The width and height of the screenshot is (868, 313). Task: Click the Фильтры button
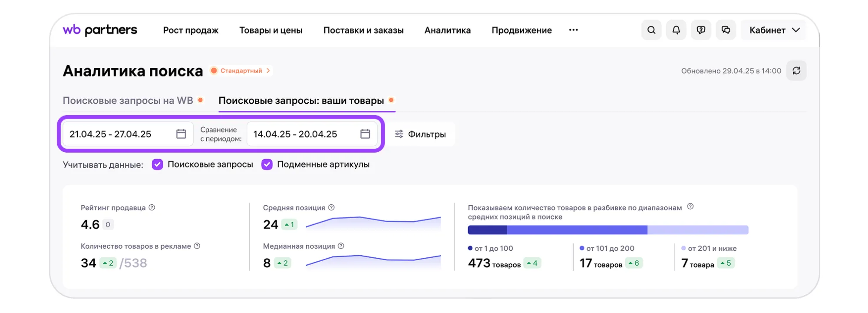(420, 134)
